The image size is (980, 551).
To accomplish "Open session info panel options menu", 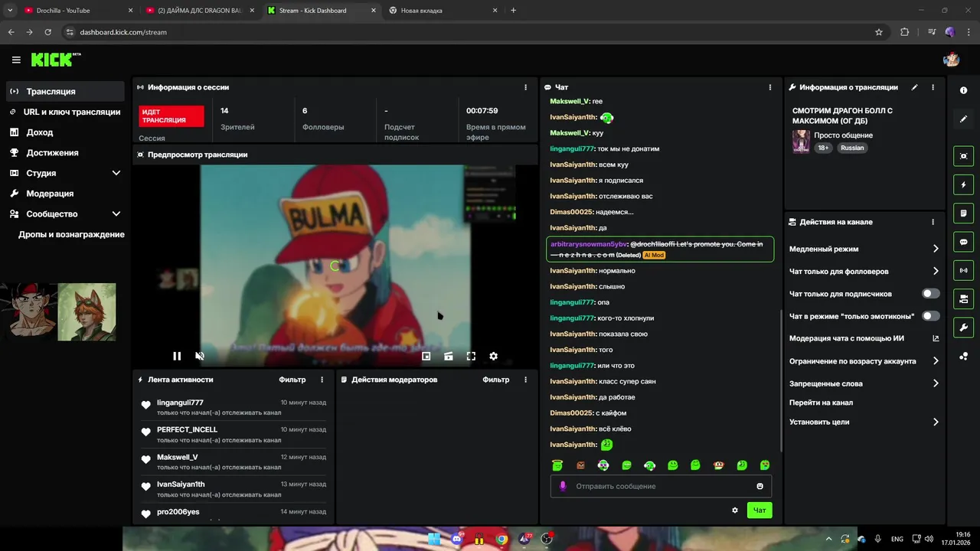I will pos(525,87).
